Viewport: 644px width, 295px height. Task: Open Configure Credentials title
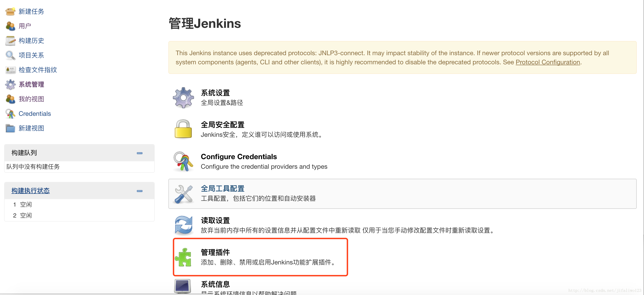pyautogui.click(x=239, y=157)
